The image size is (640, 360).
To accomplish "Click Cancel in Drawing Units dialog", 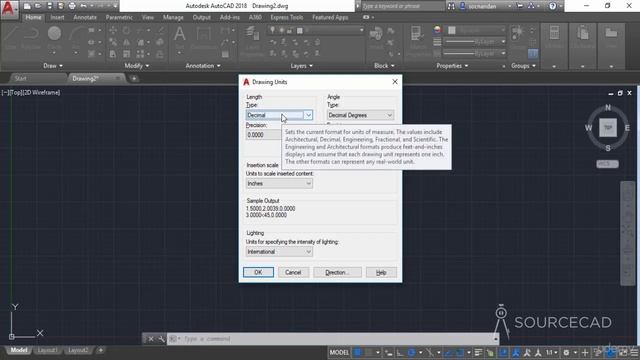I will pyautogui.click(x=293, y=272).
